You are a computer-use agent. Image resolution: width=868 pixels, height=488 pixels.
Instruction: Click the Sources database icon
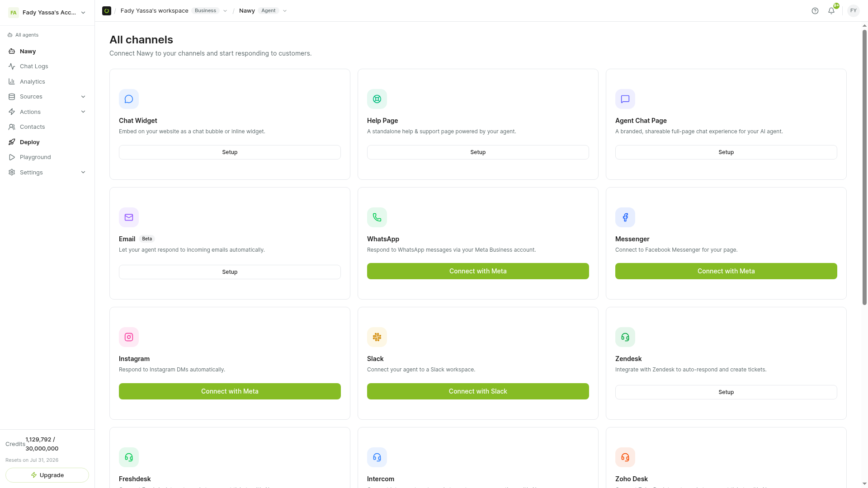coord(12,97)
